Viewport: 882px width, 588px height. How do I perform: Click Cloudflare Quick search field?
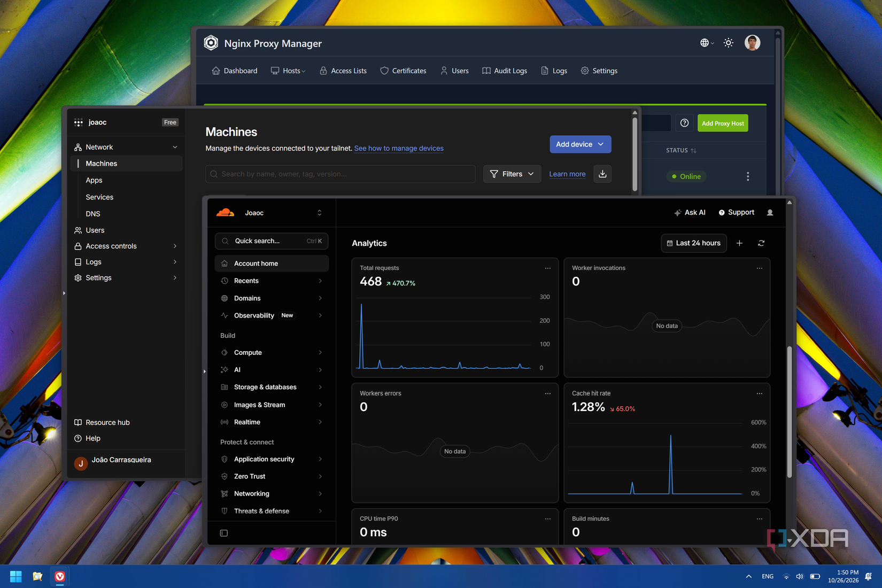point(272,241)
